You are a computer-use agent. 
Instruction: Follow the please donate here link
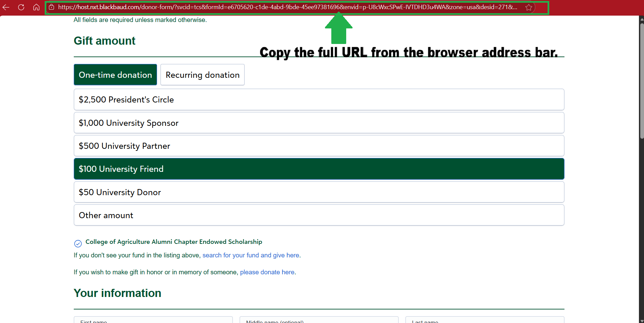tap(267, 272)
